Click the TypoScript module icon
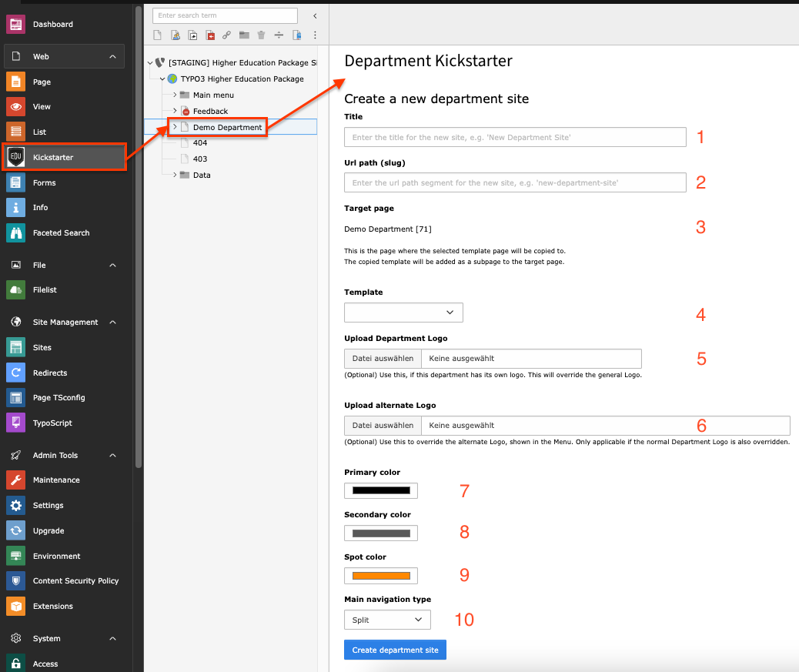The width and height of the screenshot is (799, 672). [15, 423]
